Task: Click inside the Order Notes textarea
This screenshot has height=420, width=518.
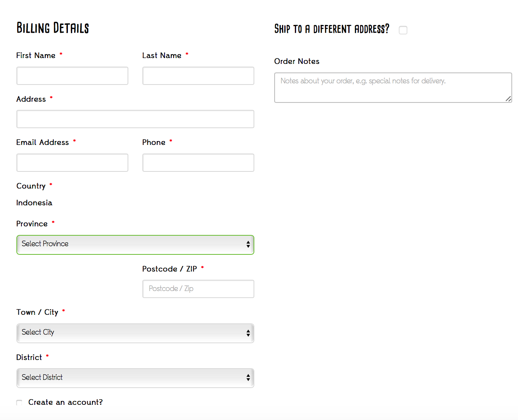Action: click(x=393, y=88)
